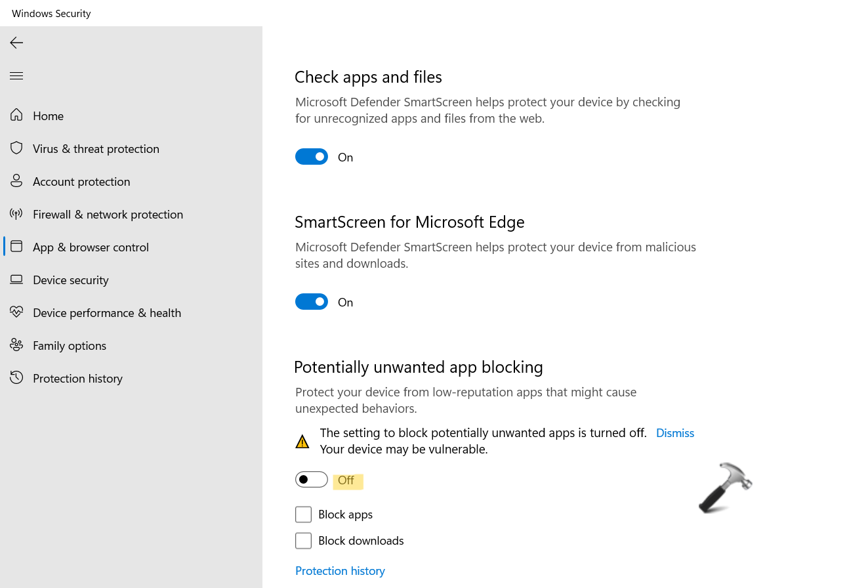The image size is (868, 588).
Task: Go to Device security text label
Action: pos(71,280)
